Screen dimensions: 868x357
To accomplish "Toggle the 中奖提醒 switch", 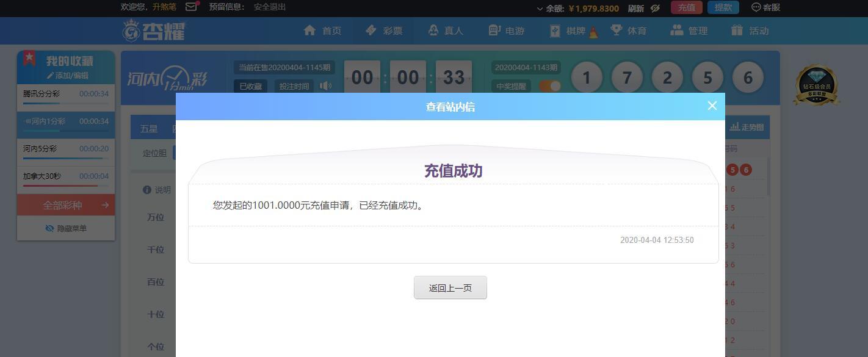I will click(550, 86).
